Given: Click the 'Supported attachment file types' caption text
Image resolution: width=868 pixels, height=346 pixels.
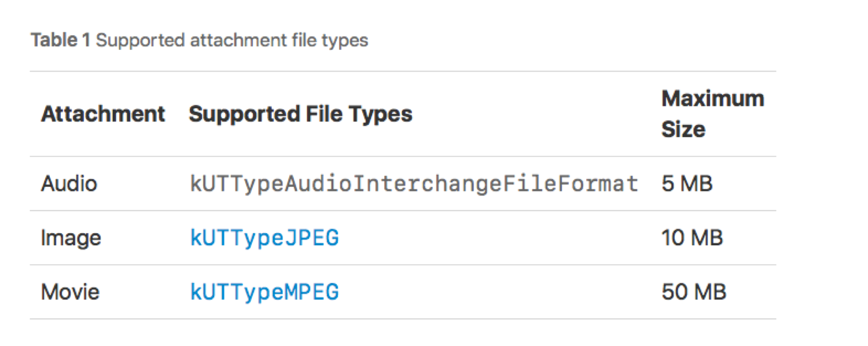Looking at the screenshot, I should coord(232,41).
